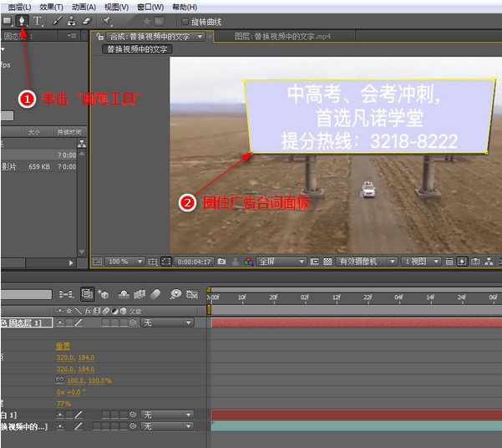This screenshot has height=448, width=502.
Task: Click the 重置 transform reset link
Action: (63, 346)
